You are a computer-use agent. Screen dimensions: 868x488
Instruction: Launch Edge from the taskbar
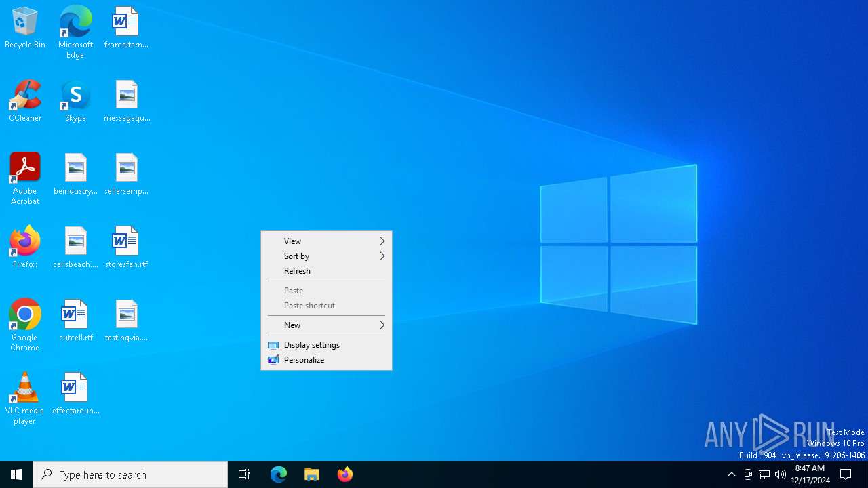pyautogui.click(x=279, y=474)
